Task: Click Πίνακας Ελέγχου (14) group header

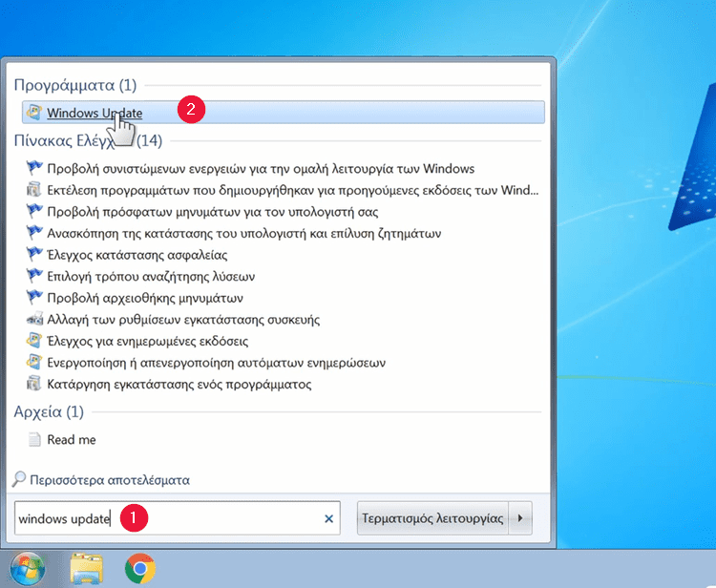Action: [x=88, y=140]
